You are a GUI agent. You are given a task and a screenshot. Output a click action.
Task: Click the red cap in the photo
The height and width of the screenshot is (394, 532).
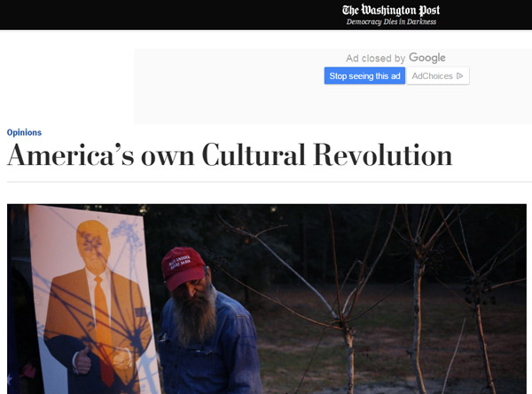184,268
